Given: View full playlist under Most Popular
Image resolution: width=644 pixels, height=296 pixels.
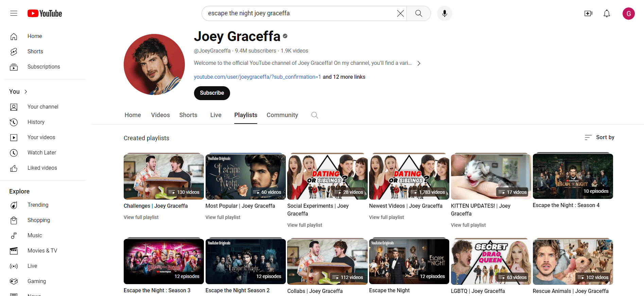Looking at the screenshot, I should click(x=223, y=217).
